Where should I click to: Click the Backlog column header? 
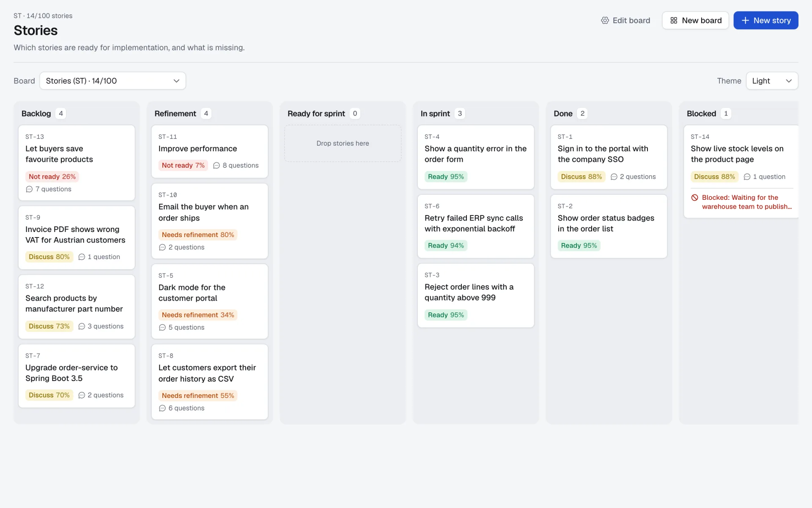point(36,113)
